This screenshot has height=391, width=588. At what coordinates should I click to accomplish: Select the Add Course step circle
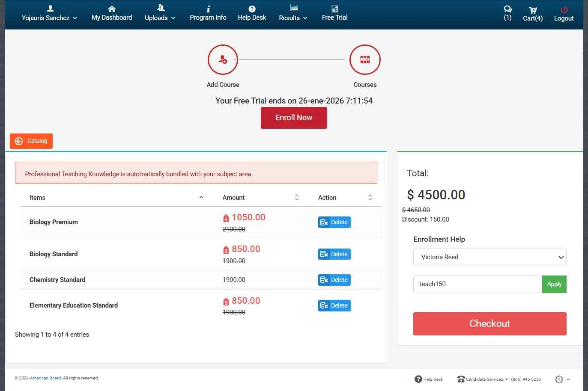[x=223, y=59]
